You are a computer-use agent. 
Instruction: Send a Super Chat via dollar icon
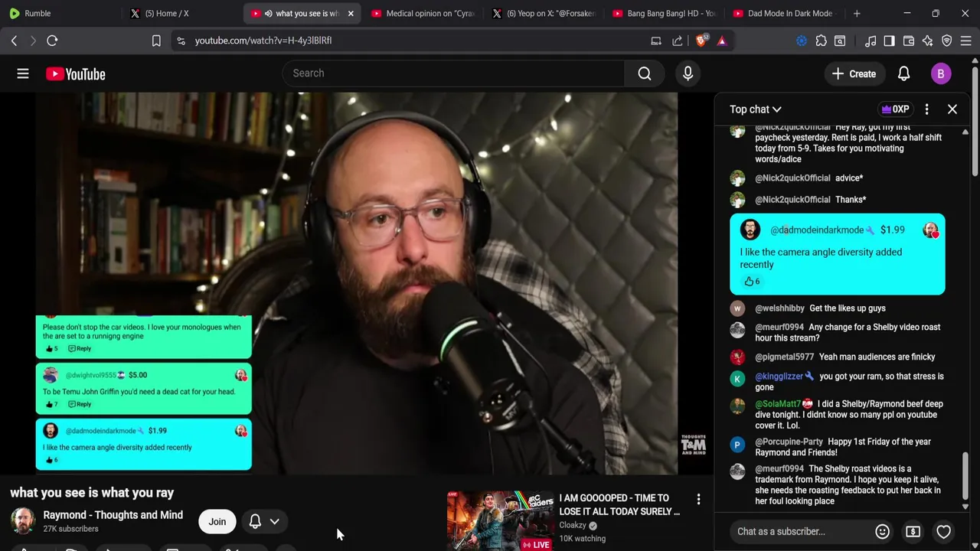click(913, 531)
